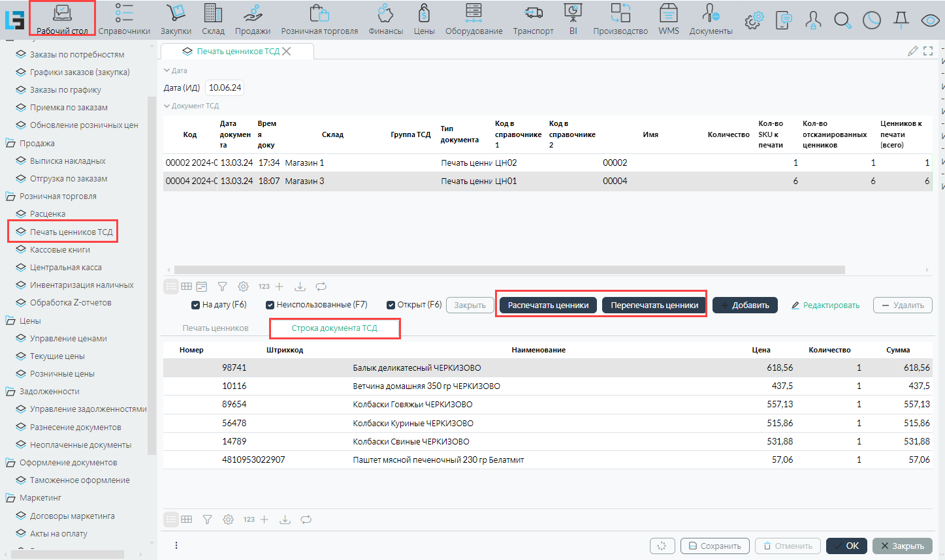
Task: Click the magnifier search icon in the top bar
Action: point(842,20)
